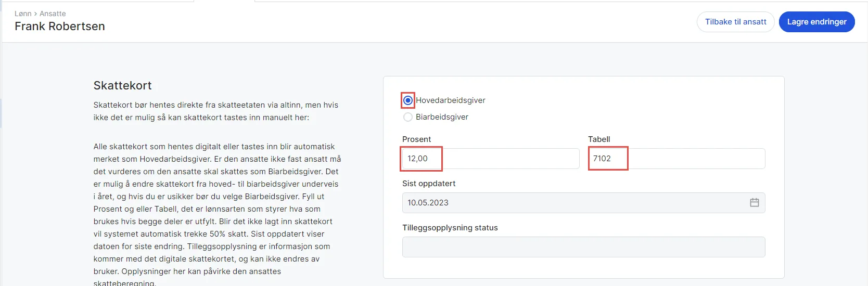Click the Sist oppdatert label
Screen dimensions: 868x286
(429, 184)
